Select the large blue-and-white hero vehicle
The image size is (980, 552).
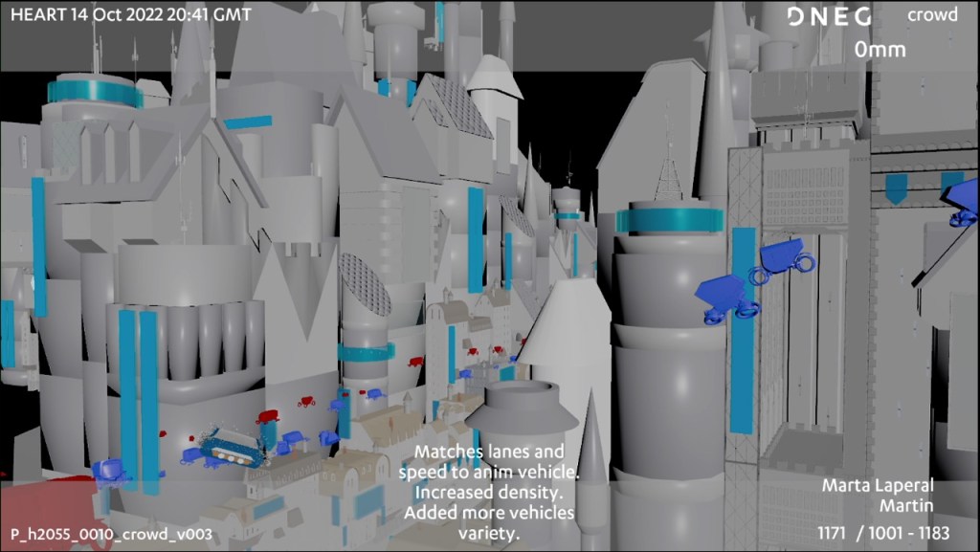click(x=226, y=448)
